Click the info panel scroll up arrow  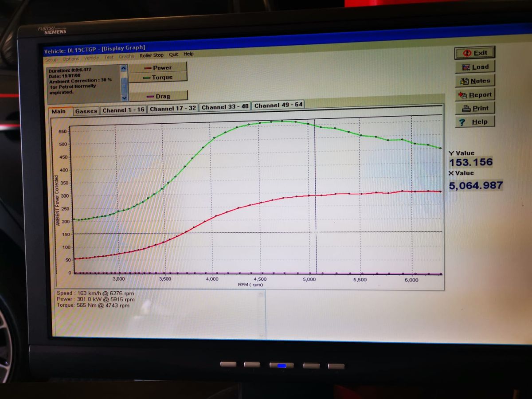124,69
